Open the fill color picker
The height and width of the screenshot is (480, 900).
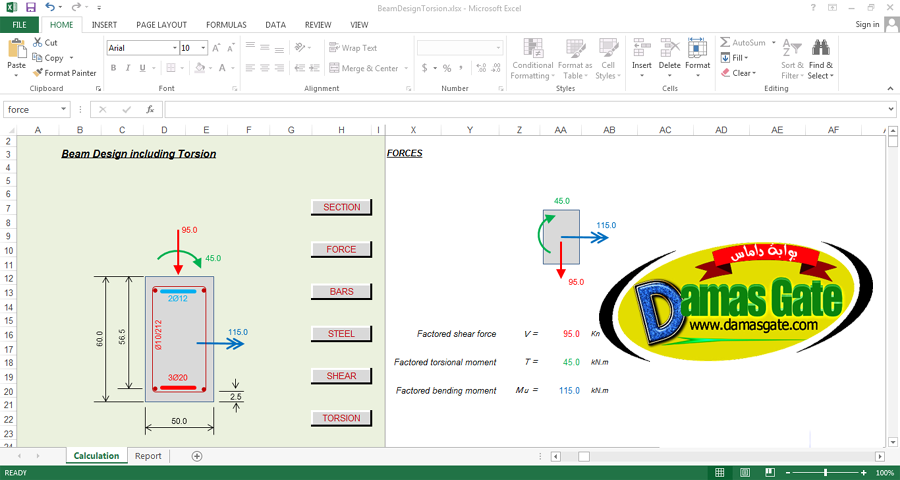click(200, 68)
